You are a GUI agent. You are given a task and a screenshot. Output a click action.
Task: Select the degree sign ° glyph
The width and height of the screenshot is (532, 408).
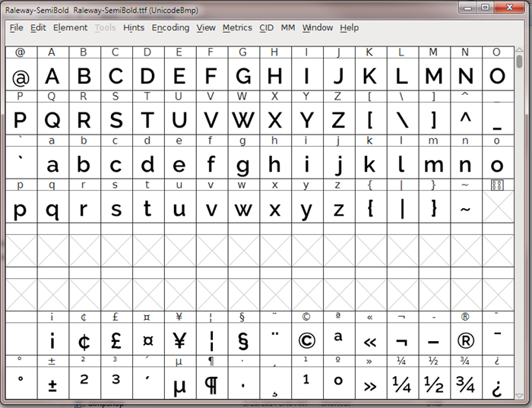click(21, 383)
